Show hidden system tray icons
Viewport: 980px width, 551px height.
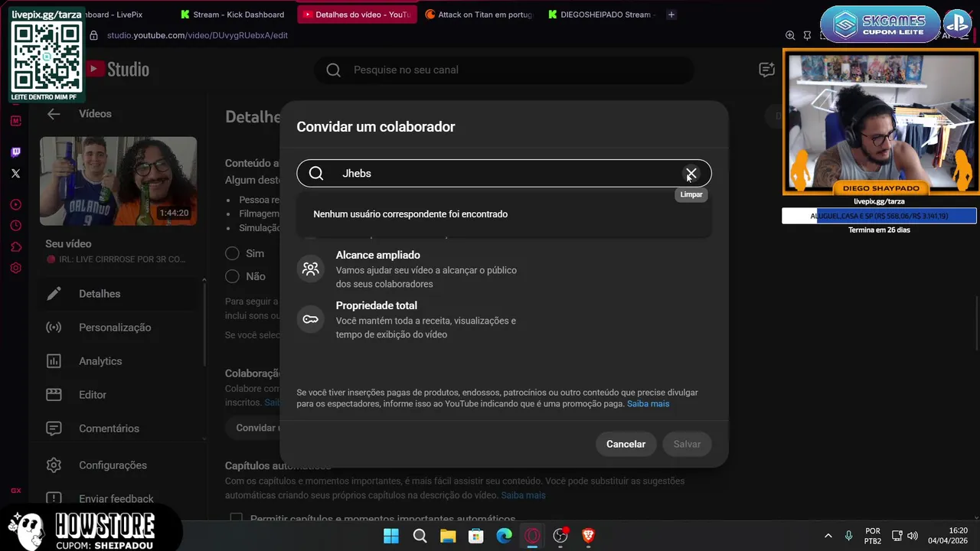click(828, 536)
